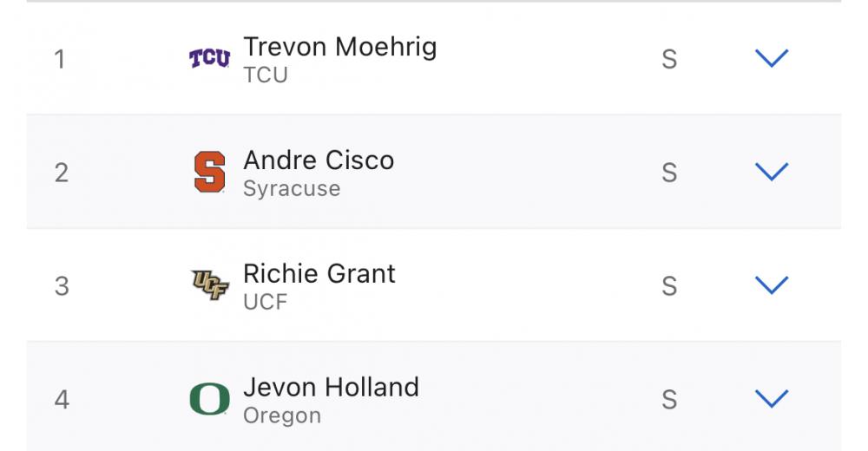868x451 pixels.
Task: Click the TCU team logo
Action: (x=209, y=59)
